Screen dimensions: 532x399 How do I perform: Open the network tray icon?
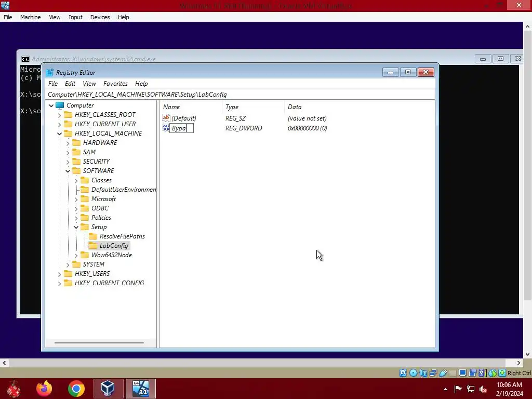click(x=471, y=389)
